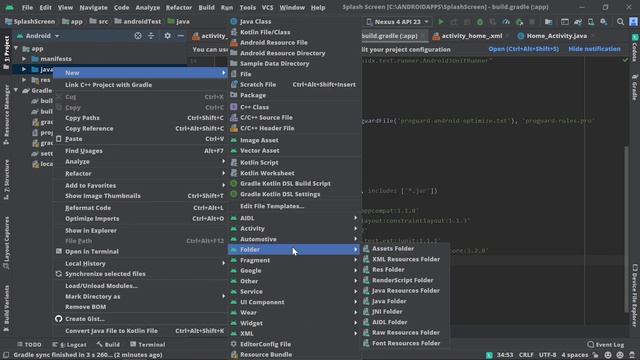640x360 pixels.
Task: Click the androidTest breadcrumb
Action: (x=138, y=21)
